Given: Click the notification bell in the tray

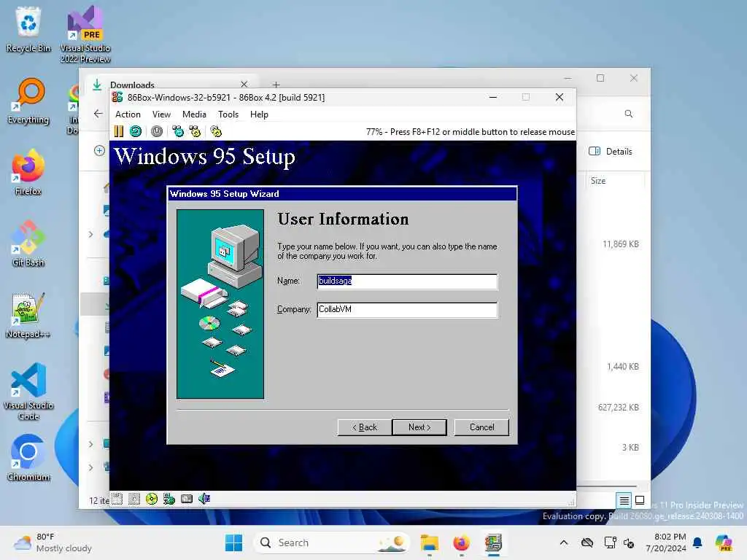Looking at the screenshot, I should [x=697, y=542].
